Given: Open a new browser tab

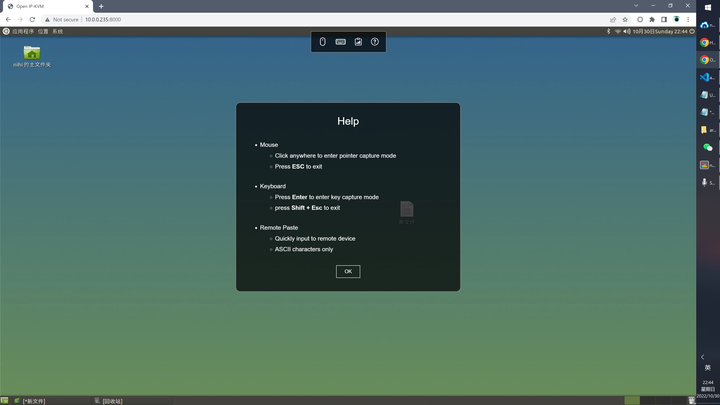Looking at the screenshot, I should pos(101,6).
